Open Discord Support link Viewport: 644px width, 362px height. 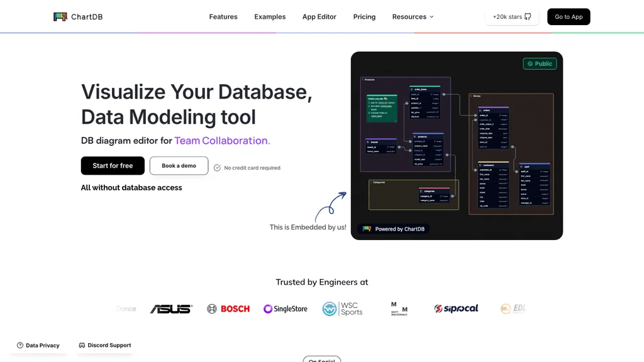[105, 345]
